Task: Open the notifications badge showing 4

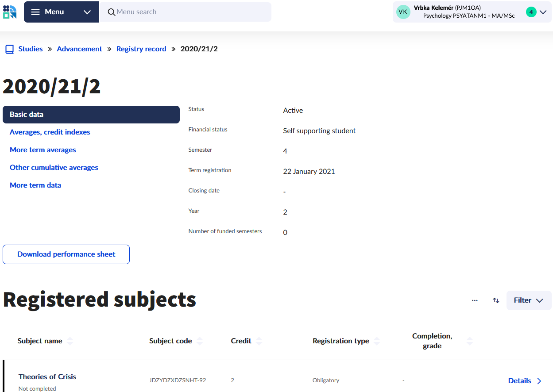Action: click(x=531, y=12)
